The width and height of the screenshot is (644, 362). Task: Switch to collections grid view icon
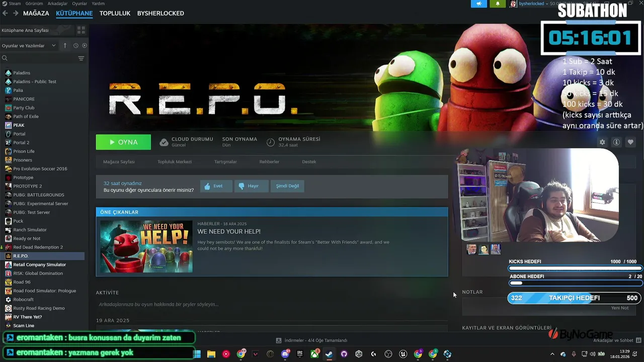pyautogui.click(x=81, y=30)
